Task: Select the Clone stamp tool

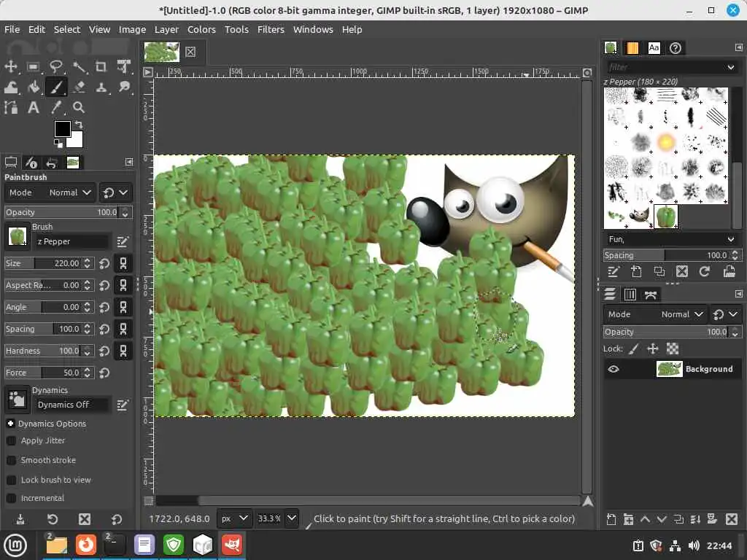Action: pos(101,87)
